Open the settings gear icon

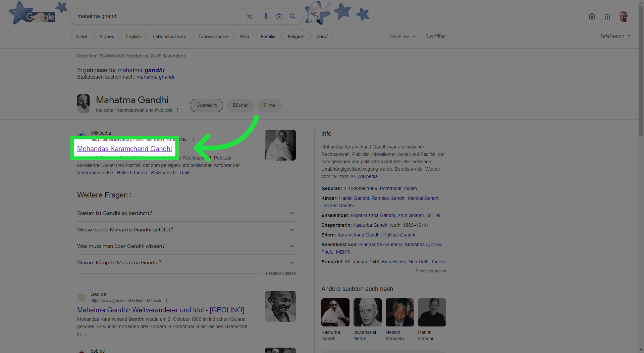592,17
